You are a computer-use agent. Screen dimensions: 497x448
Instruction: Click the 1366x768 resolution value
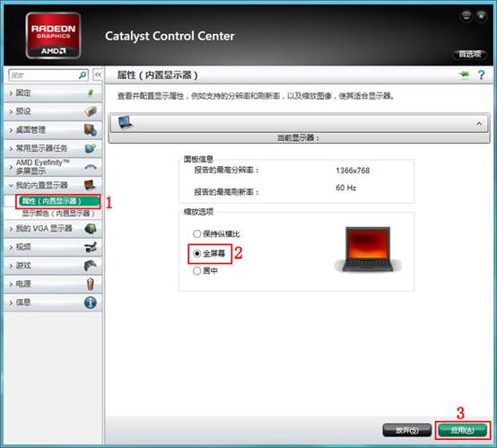[353, 171]
